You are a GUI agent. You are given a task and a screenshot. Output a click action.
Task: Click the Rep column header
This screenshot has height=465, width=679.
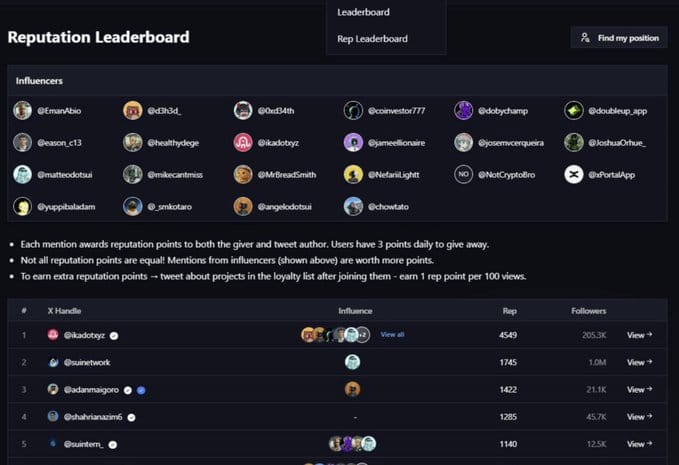510,311
